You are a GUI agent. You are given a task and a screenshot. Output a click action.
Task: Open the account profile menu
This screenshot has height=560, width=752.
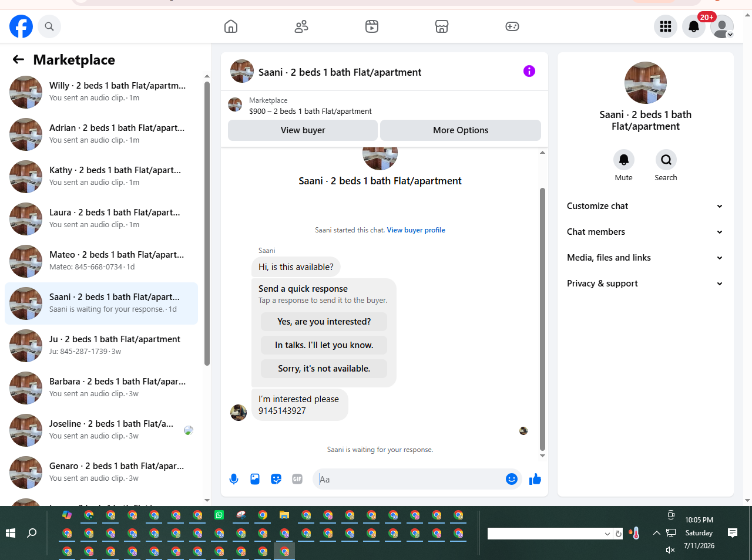pyautogui.click(x=722, y=26)
